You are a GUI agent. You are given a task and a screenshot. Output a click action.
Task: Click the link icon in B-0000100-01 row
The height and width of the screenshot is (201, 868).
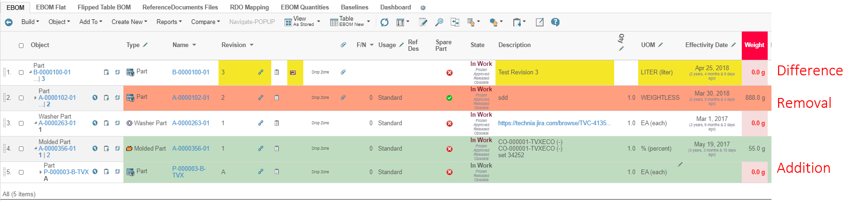260,72
